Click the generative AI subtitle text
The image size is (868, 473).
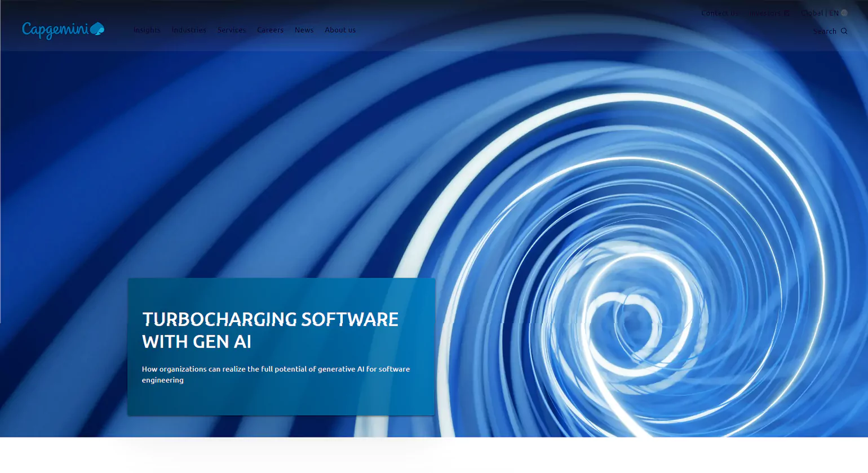[x=276, y=374]
